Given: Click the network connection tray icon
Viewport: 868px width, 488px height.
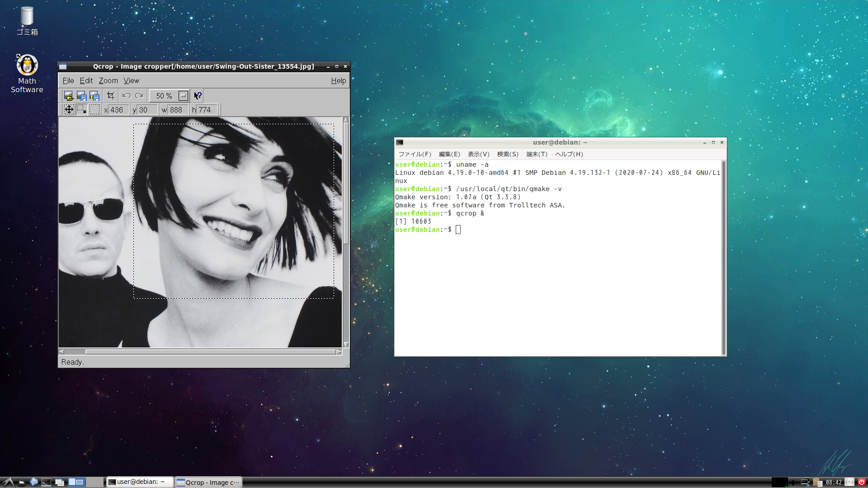Looking at the screenshot, I should [805, 482].
